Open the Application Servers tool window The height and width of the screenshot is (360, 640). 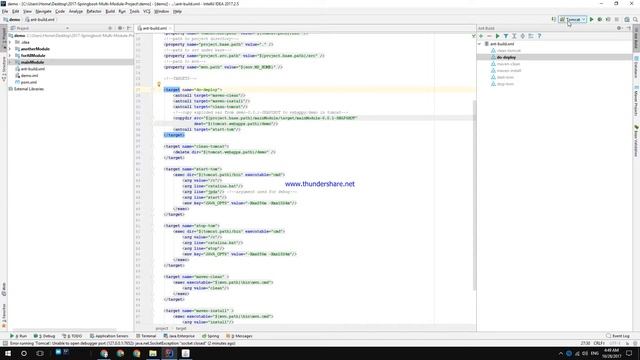tap(109, 336)
